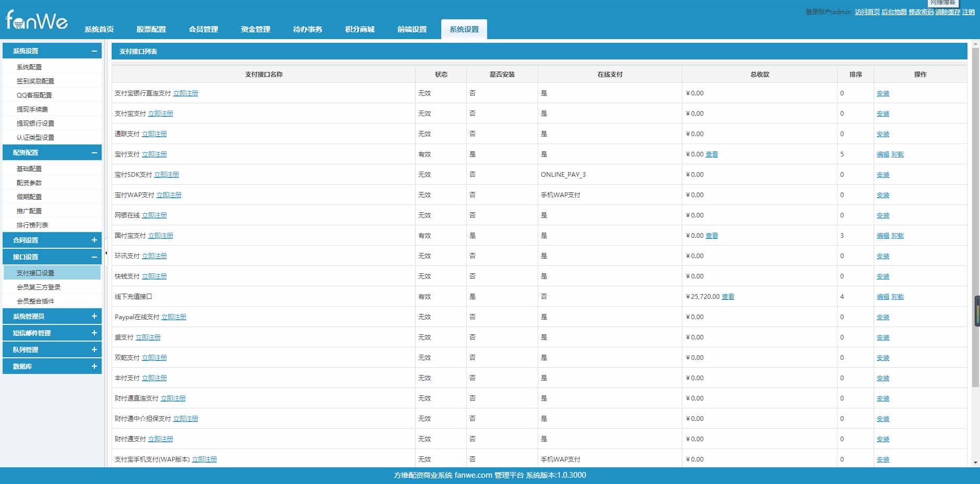Click 立即注册 next to 支付宝支付
Viewport: 980px width, 484px height.
[161, 114]
